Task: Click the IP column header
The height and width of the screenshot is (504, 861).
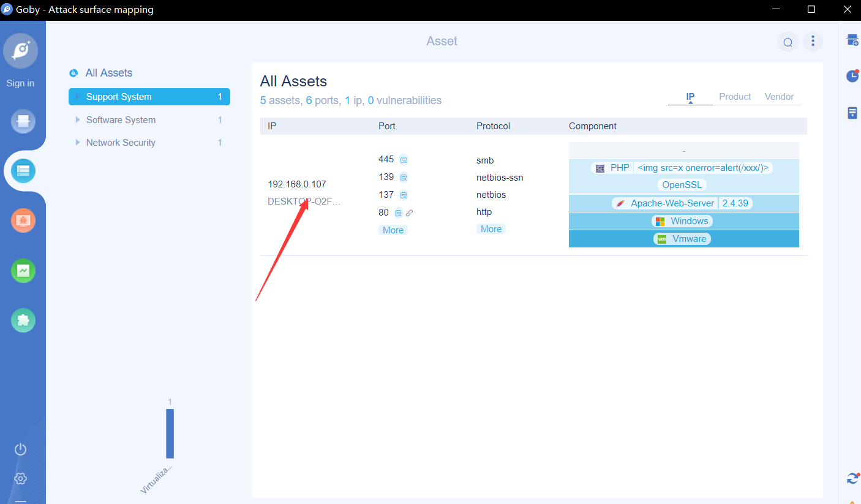Action: pos(273,126)
